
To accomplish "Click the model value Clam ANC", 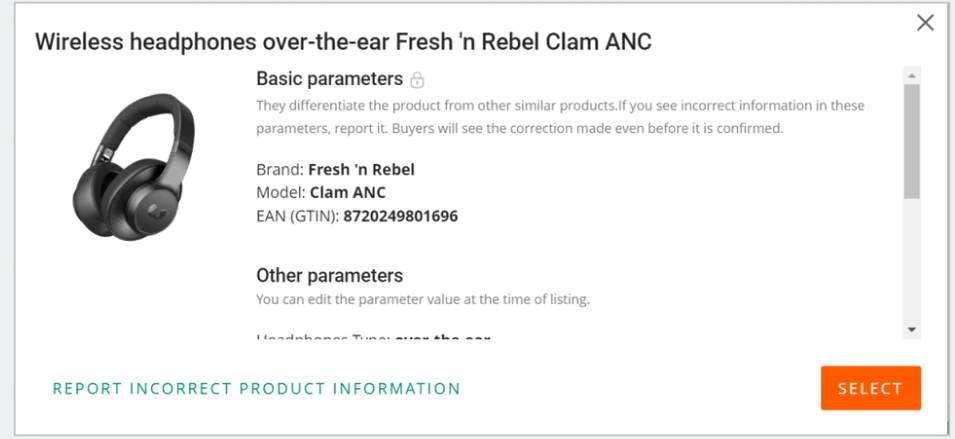I will point(348,192).
